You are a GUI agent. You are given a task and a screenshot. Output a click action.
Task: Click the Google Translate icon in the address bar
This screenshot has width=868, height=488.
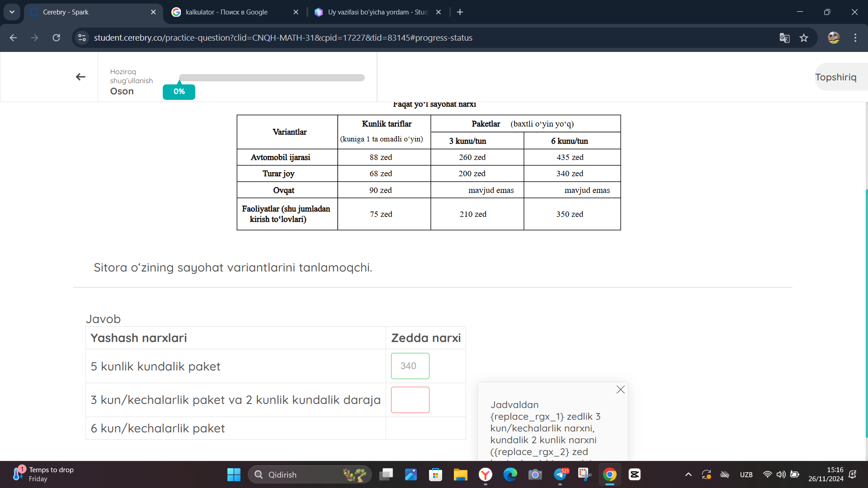(784, 38)
